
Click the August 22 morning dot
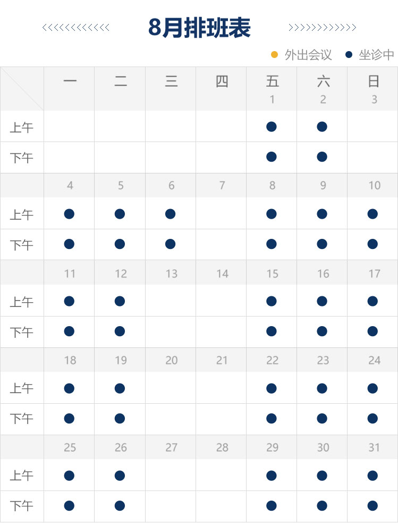[x=272, y=388]
